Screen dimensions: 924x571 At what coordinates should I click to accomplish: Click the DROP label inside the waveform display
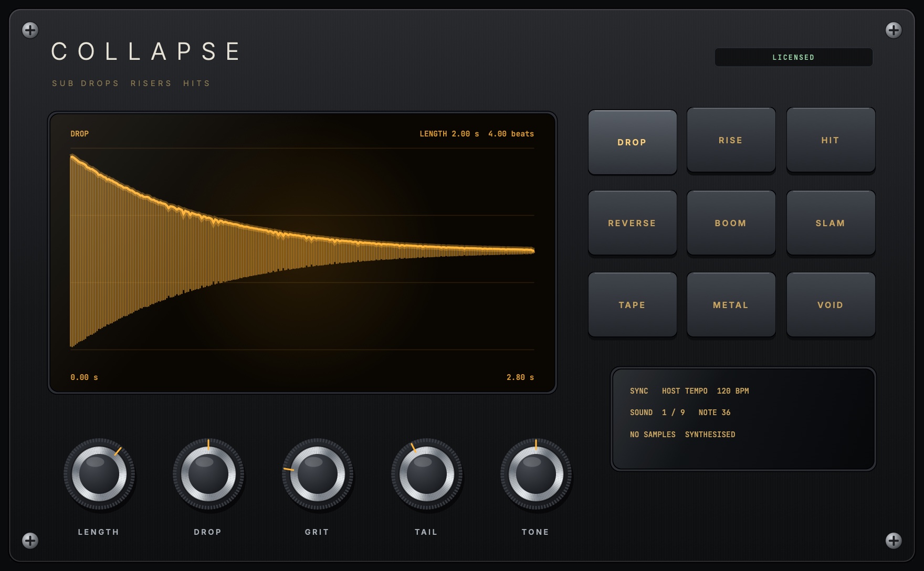[x=79, y=134]
